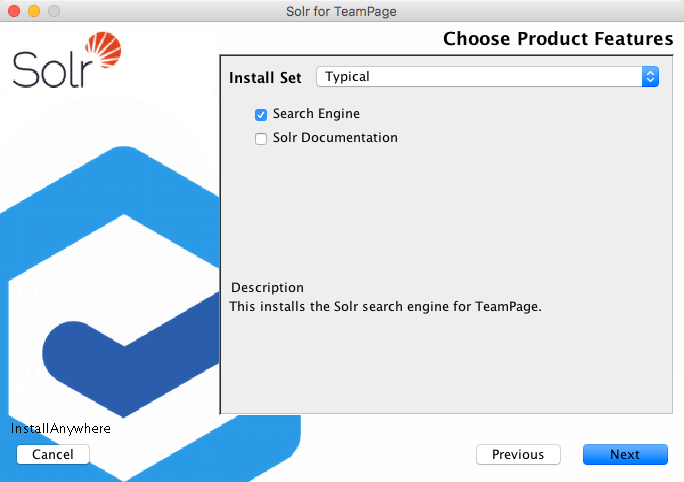The height and width of the screenshot is (482, 684).
Task: Click the Solr Documentation feature label
Action: (335, 138)
